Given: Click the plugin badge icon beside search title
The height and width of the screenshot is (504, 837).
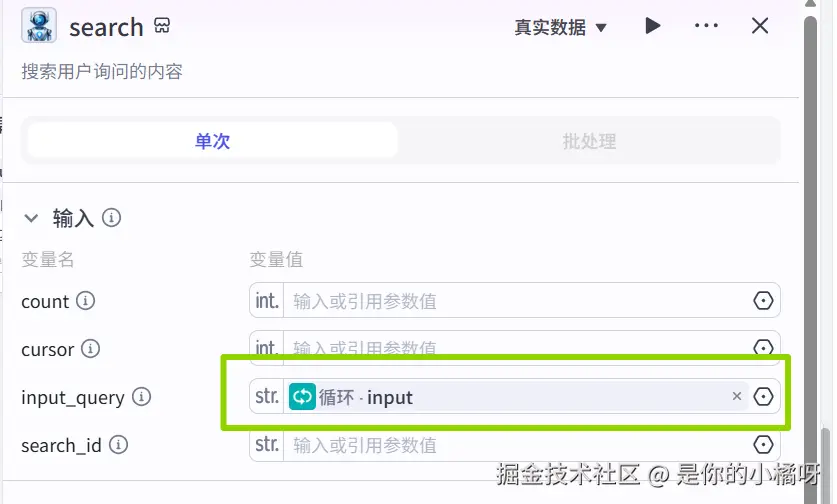Looking at the screenshot, I should tap(162, 25).
